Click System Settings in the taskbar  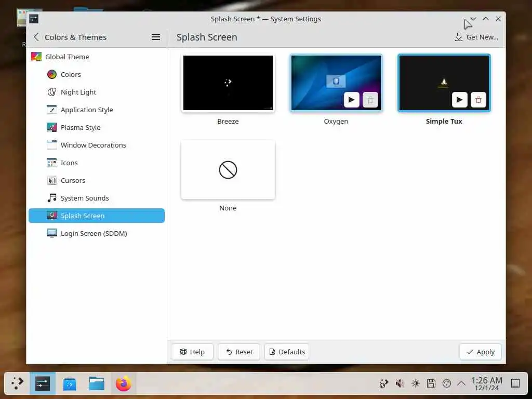click(43, 383)
